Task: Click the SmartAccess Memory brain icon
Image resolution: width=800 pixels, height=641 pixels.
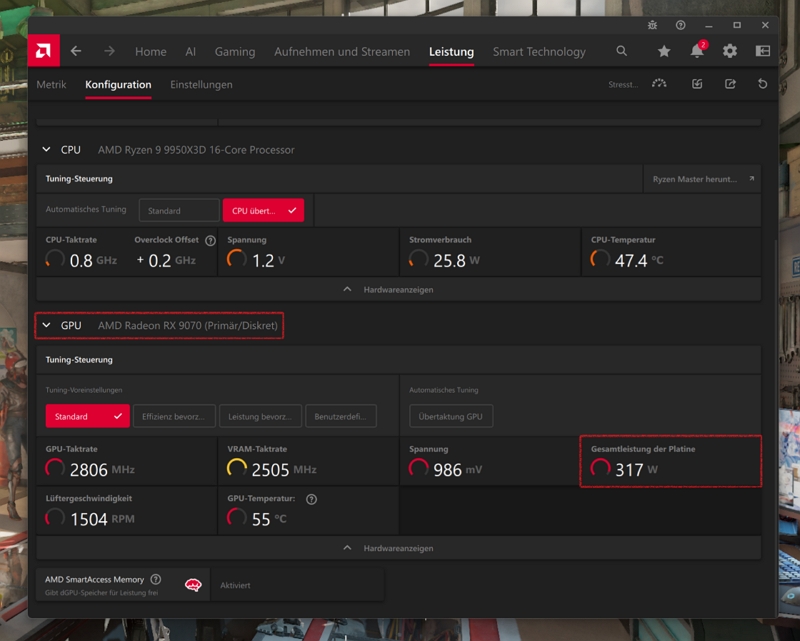Action: (x=193, y=585)
